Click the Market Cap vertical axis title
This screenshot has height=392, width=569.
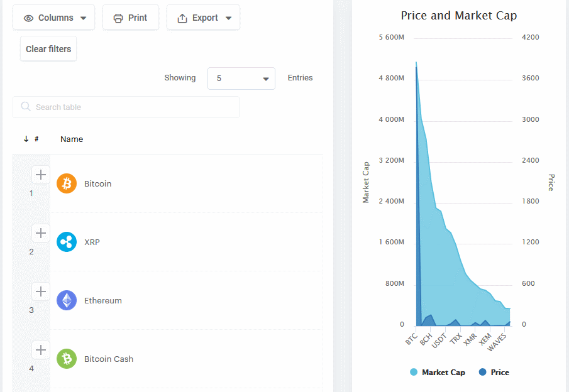(366, 182)
